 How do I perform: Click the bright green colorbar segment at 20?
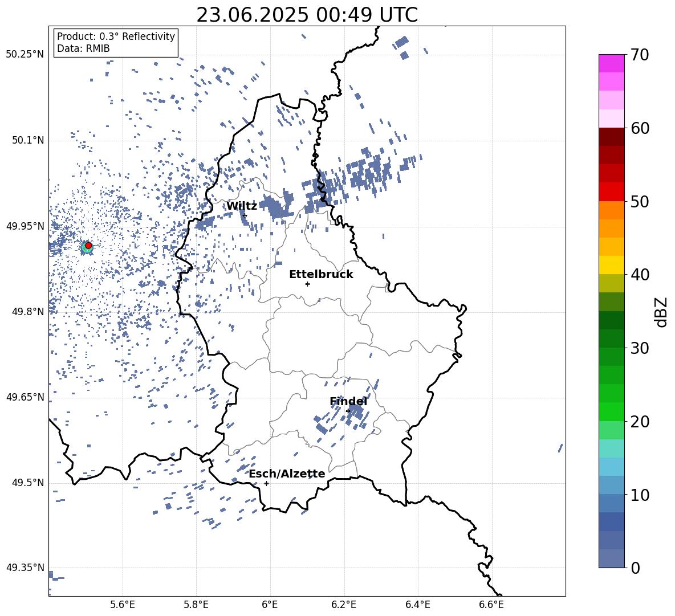tap(611, 411)
